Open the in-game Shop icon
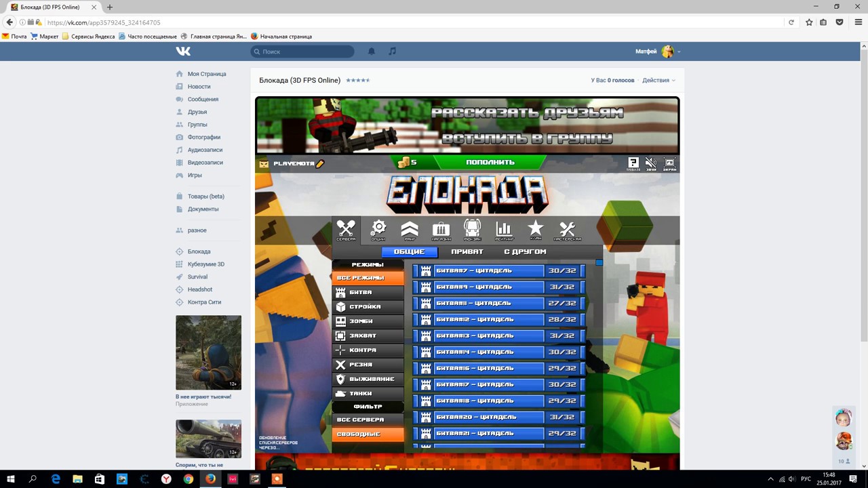The width and height of the screenshot is (868, 488). [441, 230]
